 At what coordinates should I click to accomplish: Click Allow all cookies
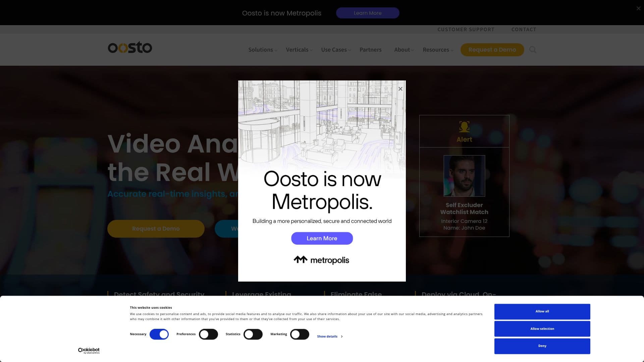tap(542, 311)
